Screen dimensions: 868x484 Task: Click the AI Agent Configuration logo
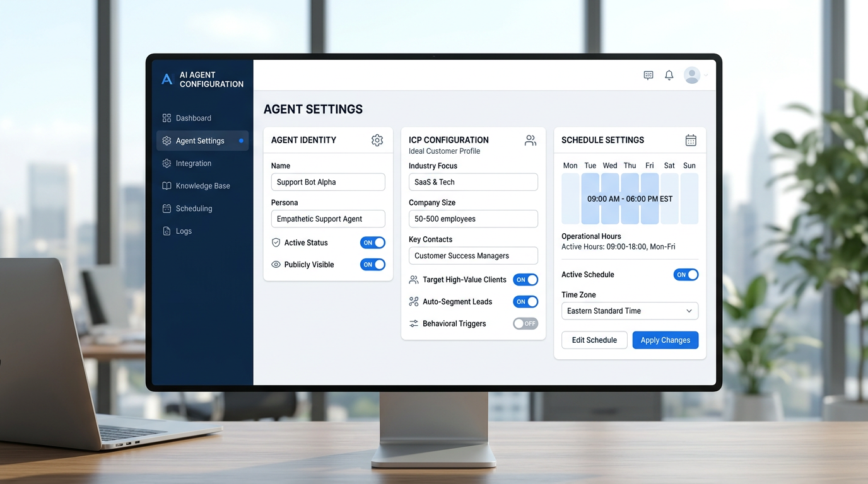tap(167, 79)
